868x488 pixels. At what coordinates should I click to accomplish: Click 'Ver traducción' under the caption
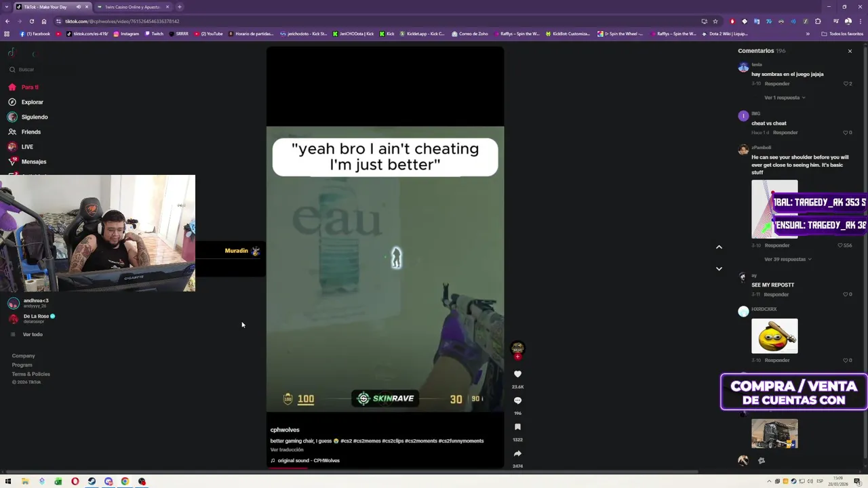(x=287, y=449)
